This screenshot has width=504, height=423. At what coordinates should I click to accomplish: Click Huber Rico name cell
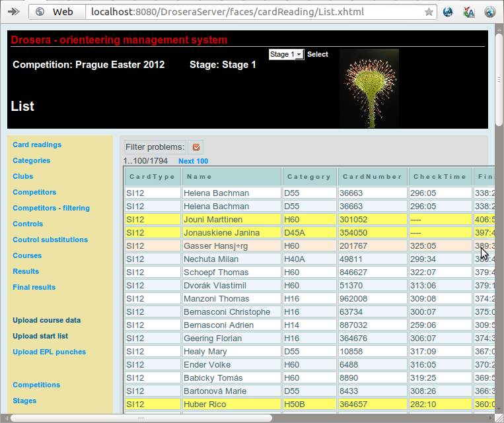[x=231, y=404]
